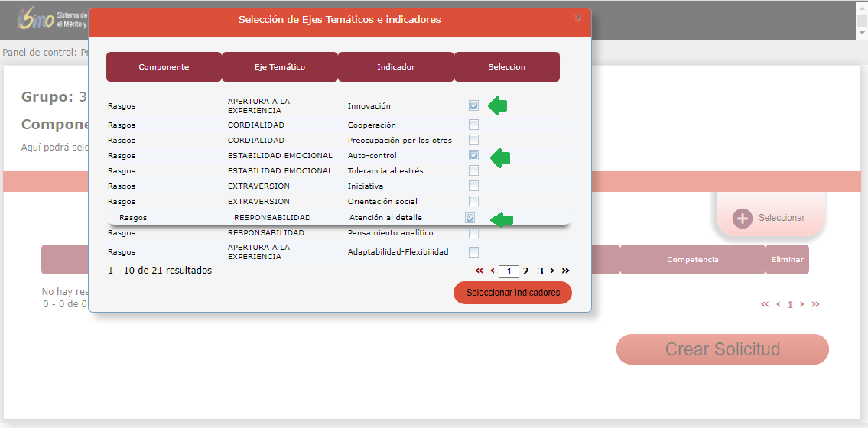The image size is (868, 428).
Task: Uncheck the Innovación indicator checkbox
Action: coord(474,106)
